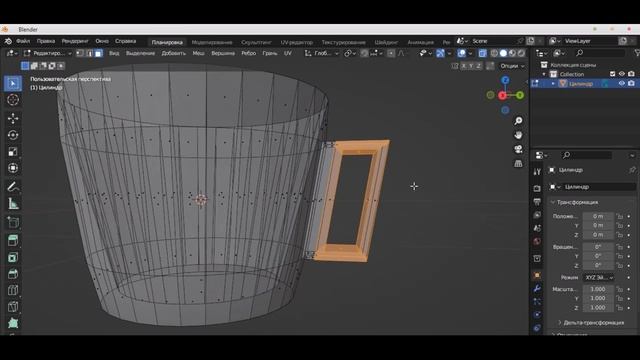Select the Bevel tool
The image size is (640, 360).
(13, 274)
